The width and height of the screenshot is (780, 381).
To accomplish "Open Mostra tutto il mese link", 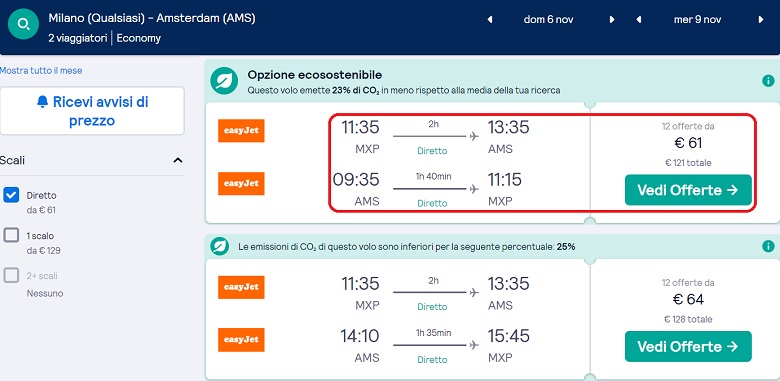I will 41,71.
